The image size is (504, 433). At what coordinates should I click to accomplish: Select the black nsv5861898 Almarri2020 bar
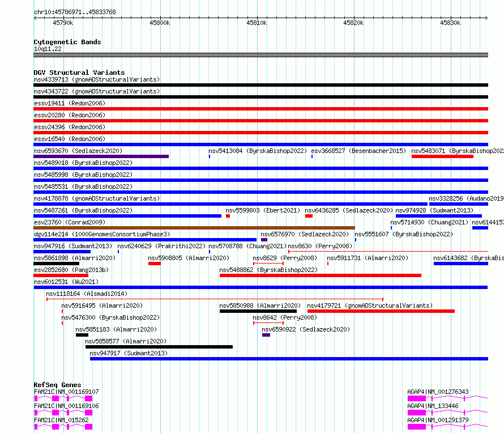point(56,264)
